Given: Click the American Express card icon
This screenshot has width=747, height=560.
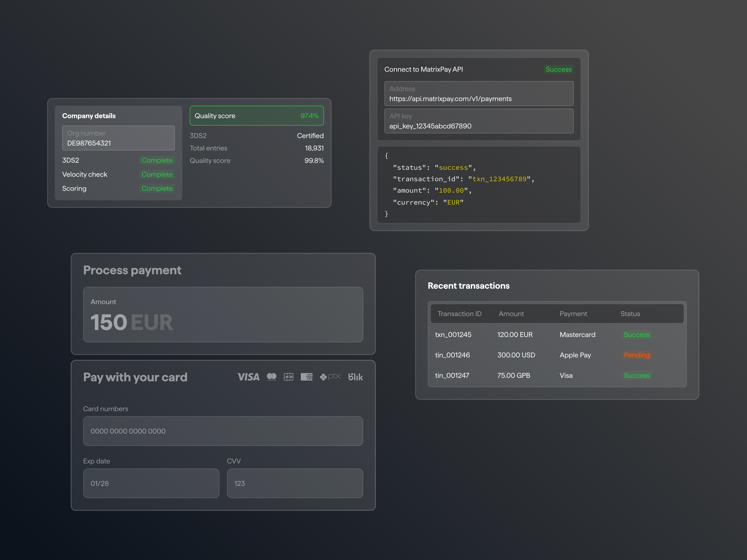Looking at the screenshot, I should pyautogui.click(x=307, y=377).
